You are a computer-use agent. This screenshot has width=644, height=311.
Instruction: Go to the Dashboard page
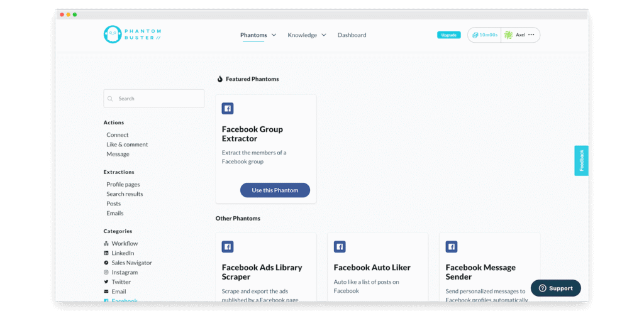[352, 35]
